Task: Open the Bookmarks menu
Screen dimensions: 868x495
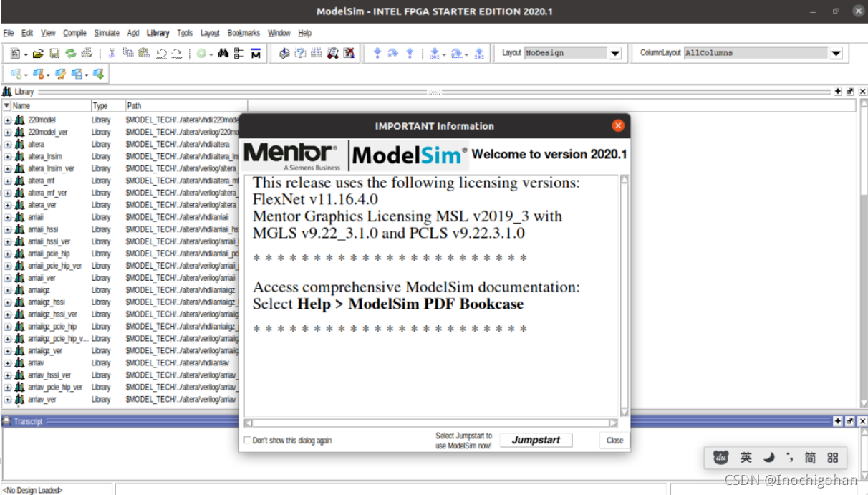Action: (x=243, y=33)
